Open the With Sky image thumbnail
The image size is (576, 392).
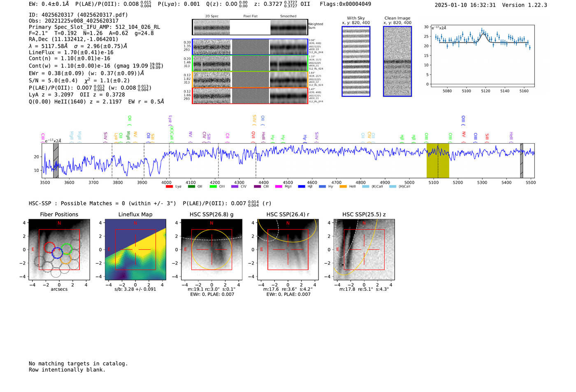point(356,61)
